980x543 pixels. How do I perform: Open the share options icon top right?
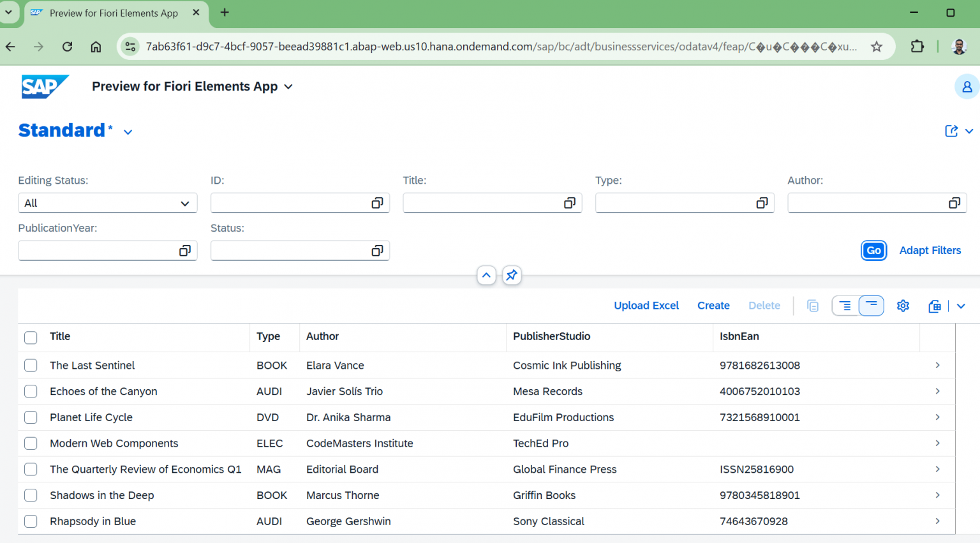click(x=950, y=130)
